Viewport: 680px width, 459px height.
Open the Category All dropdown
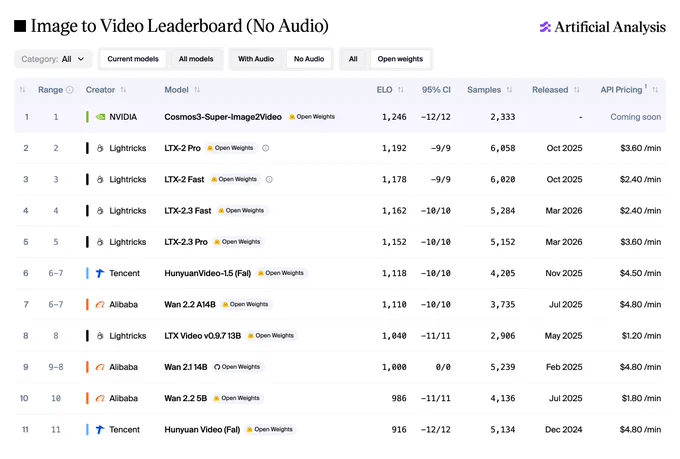click(53, 59)
